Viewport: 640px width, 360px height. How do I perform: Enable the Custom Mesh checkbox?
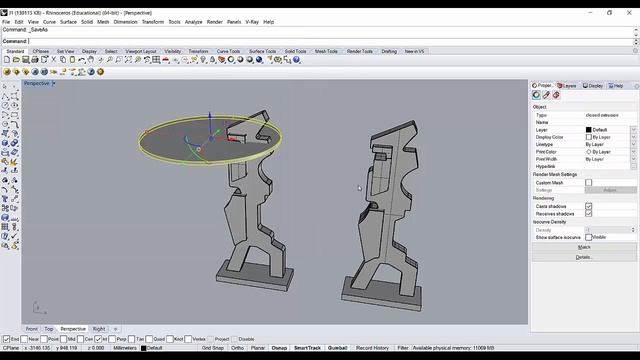pyautogui.click(x=589, y=182)
